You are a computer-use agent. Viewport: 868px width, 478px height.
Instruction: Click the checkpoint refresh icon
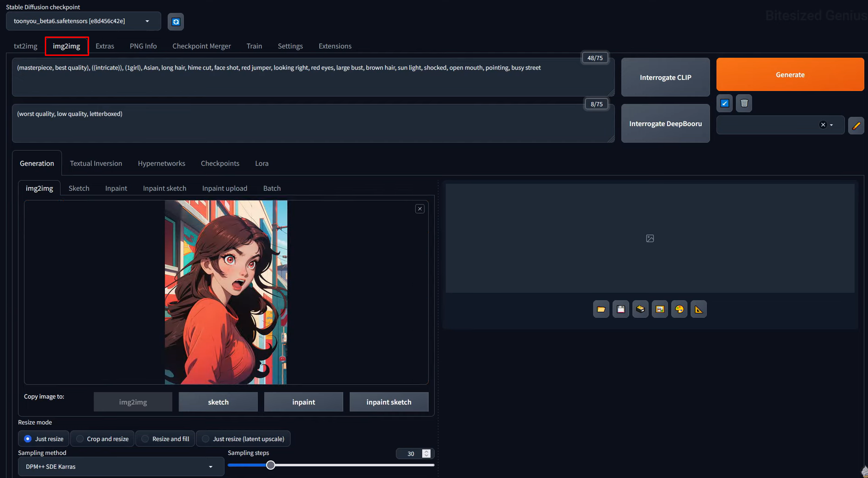(176, 21)
